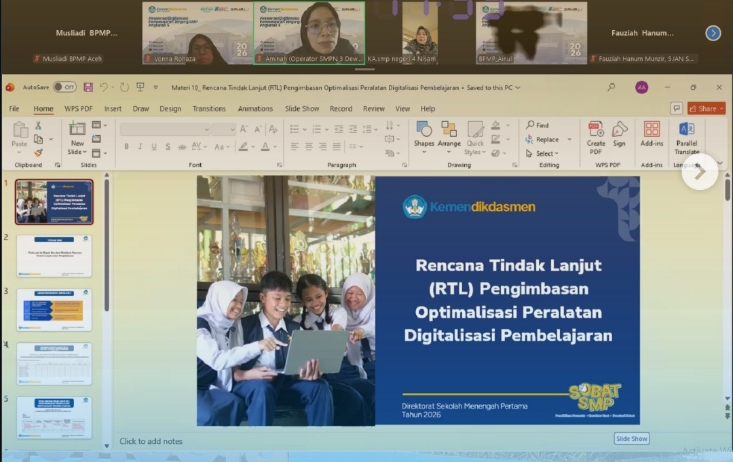Image resolution: width=733 pixels, height=462 pixels.
Task: Expand New Slide dropdown arrow
Action: [x=84, y=152]
